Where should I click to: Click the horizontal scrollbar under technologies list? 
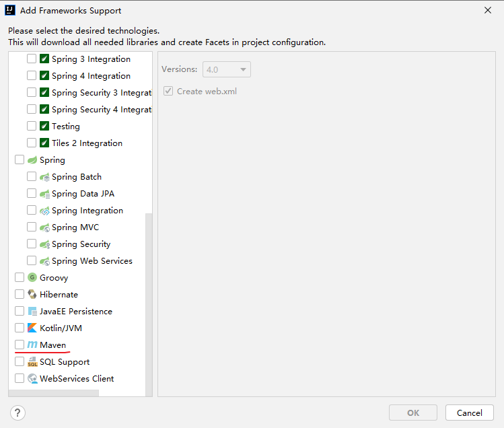(54, 393)
